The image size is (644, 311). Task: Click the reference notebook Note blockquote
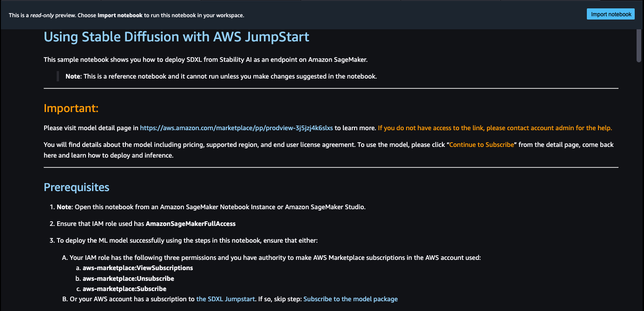pyautogui.click(x=221, y=76)
